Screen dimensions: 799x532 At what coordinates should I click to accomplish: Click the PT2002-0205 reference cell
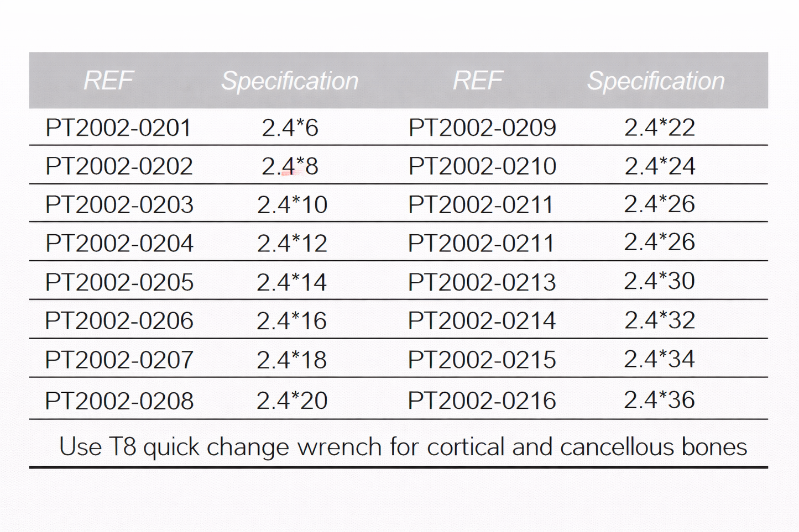(x=119, y=282)
